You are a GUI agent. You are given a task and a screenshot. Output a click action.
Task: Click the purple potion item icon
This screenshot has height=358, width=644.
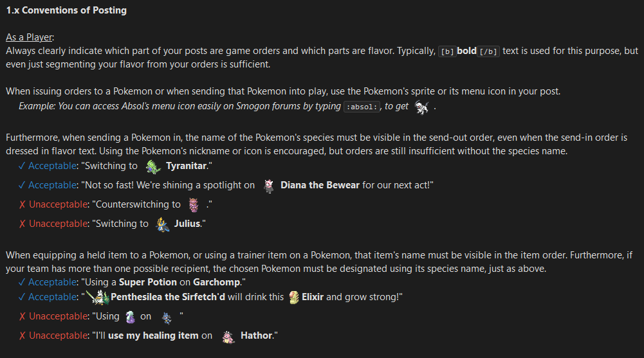pyautogui.click(x=130, y=317)
